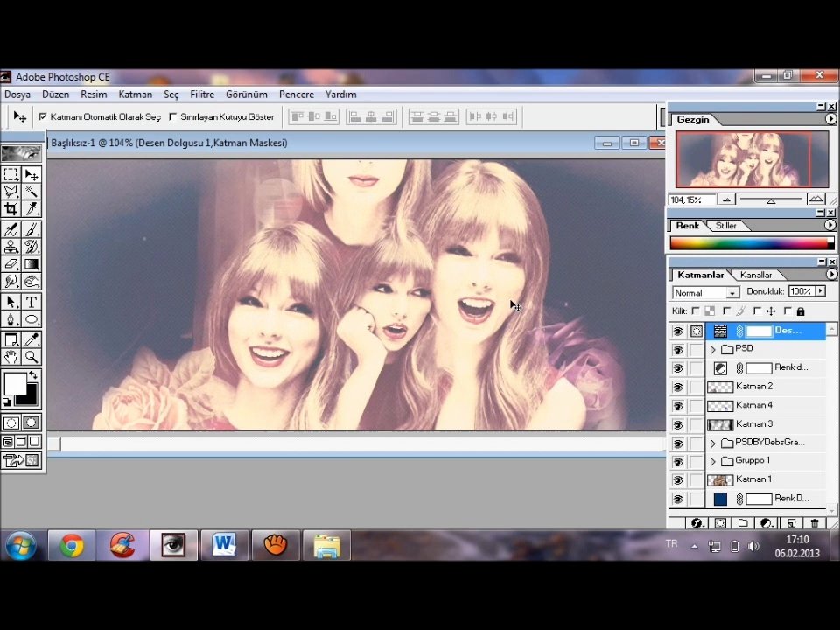The image size is (840, 630).
Task: Open the Donukluk opacity slider arrow
Action: coord(821,290)
